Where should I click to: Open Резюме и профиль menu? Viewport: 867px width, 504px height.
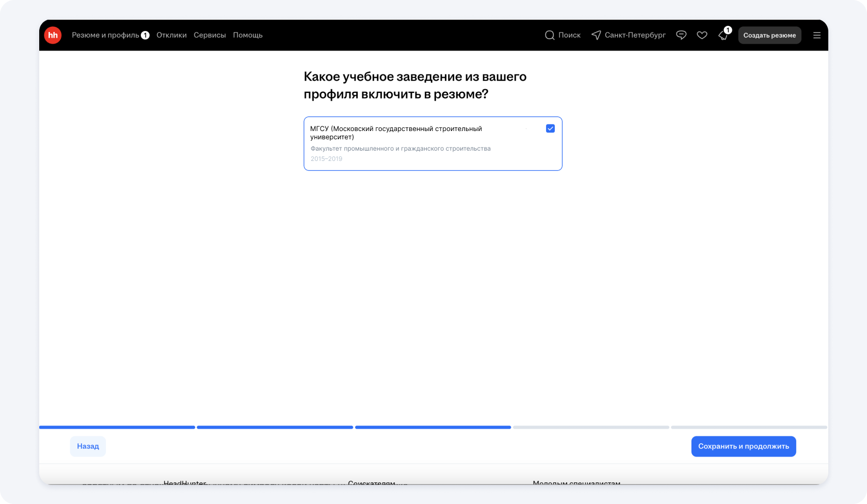[105, 35]
